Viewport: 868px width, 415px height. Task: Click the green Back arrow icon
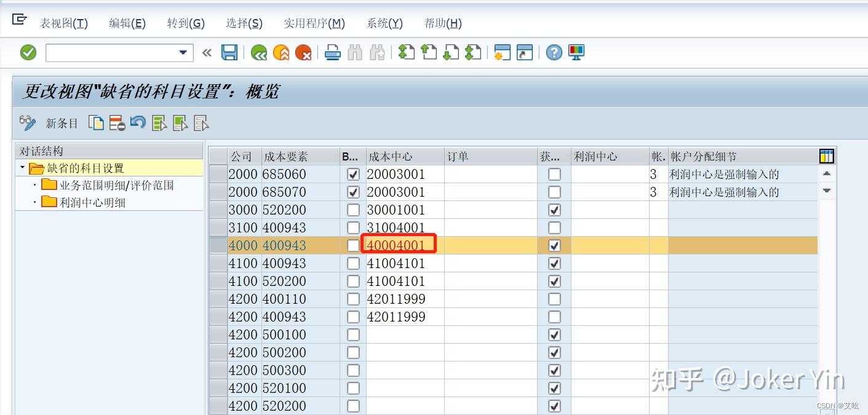[x=258, y=52]
